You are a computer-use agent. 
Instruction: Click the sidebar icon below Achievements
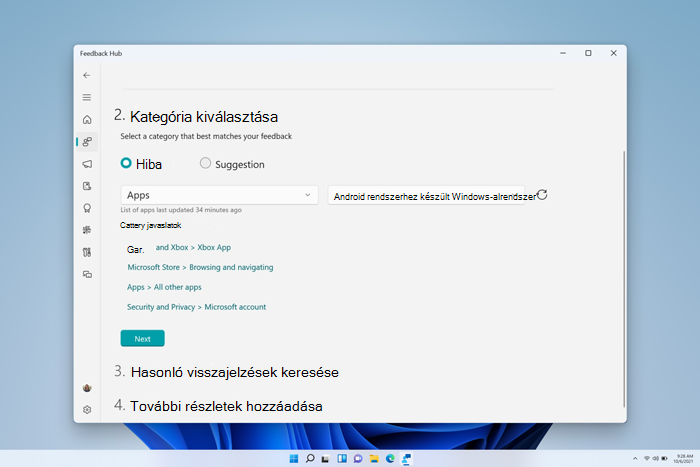pyautogui.click(x=87, y=230)
